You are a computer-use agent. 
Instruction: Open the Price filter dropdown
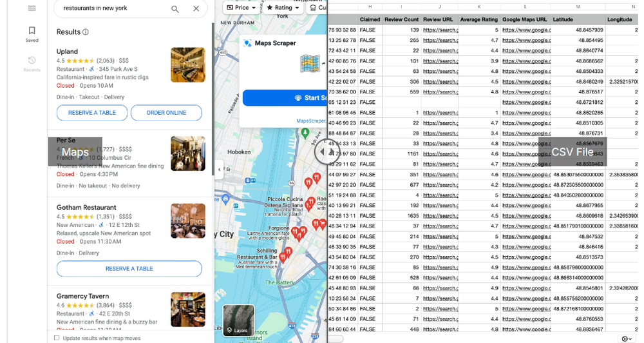point(241,7)
